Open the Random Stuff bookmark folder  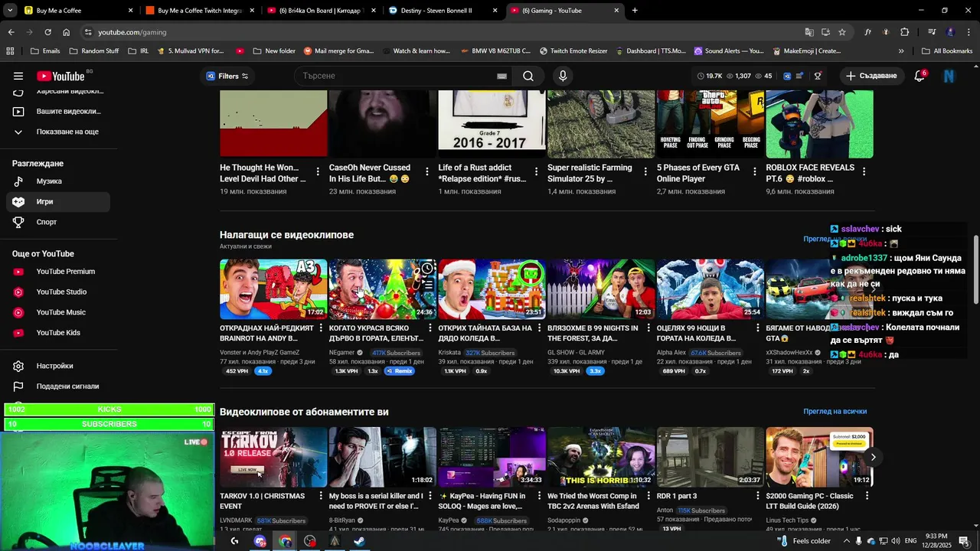point(93,51)
